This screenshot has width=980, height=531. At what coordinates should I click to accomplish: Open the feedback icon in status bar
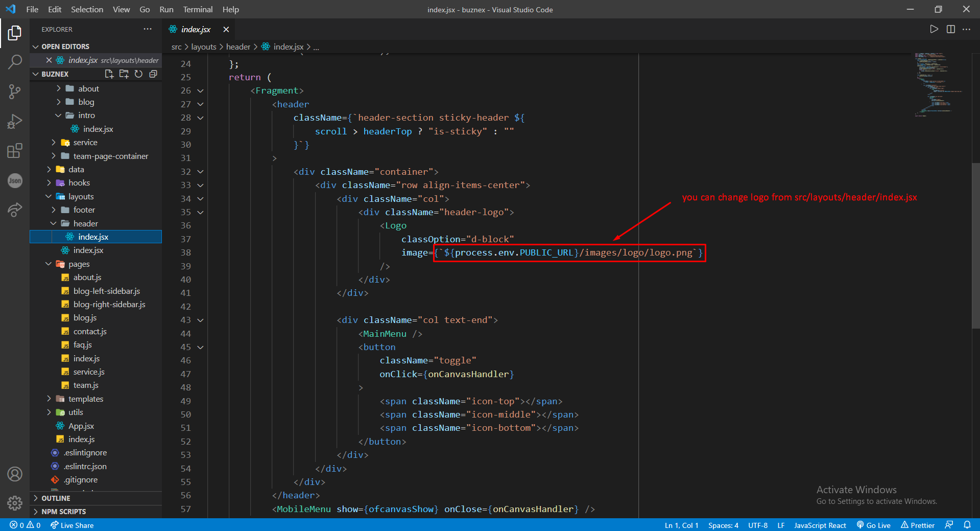[x=949, y=525]
